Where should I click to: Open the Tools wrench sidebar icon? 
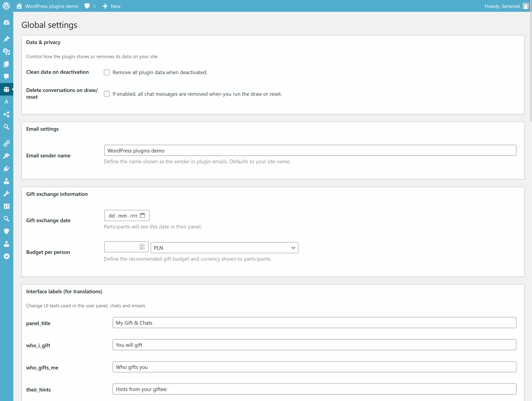[x=6, y=194]
